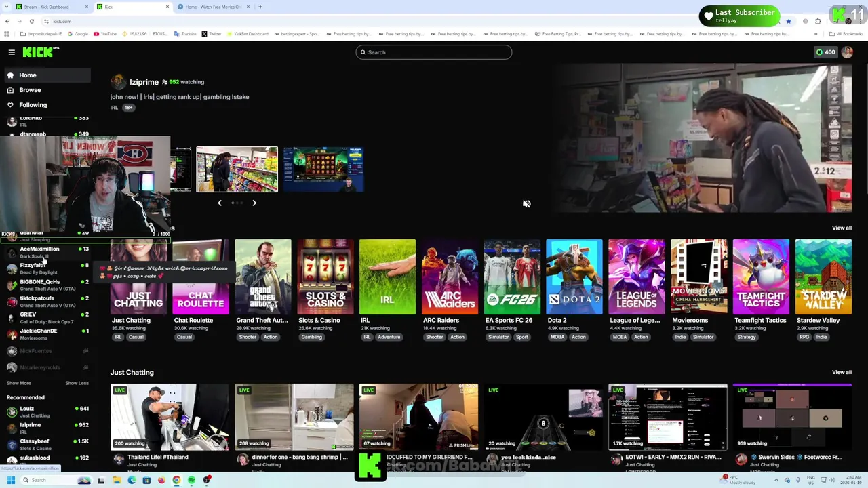The image size is (868, 488).
Task: Open the 1.7K watching stream thumbnail
Action: [x=668, y=417]
